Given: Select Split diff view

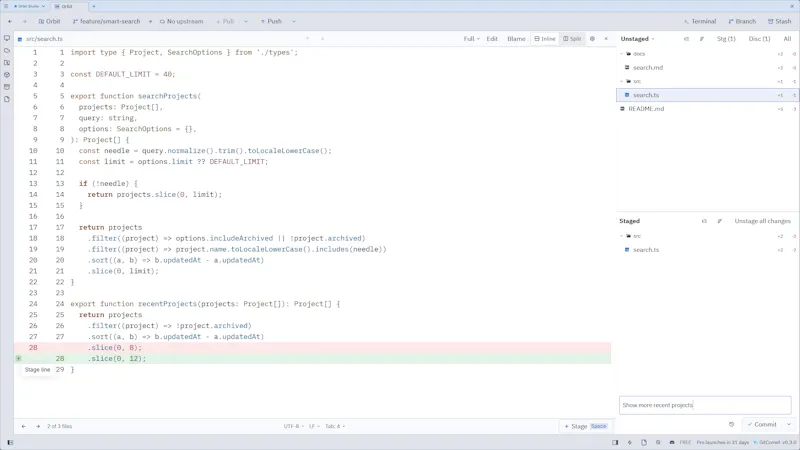Looking at the screenshot, I should point(572,39).
